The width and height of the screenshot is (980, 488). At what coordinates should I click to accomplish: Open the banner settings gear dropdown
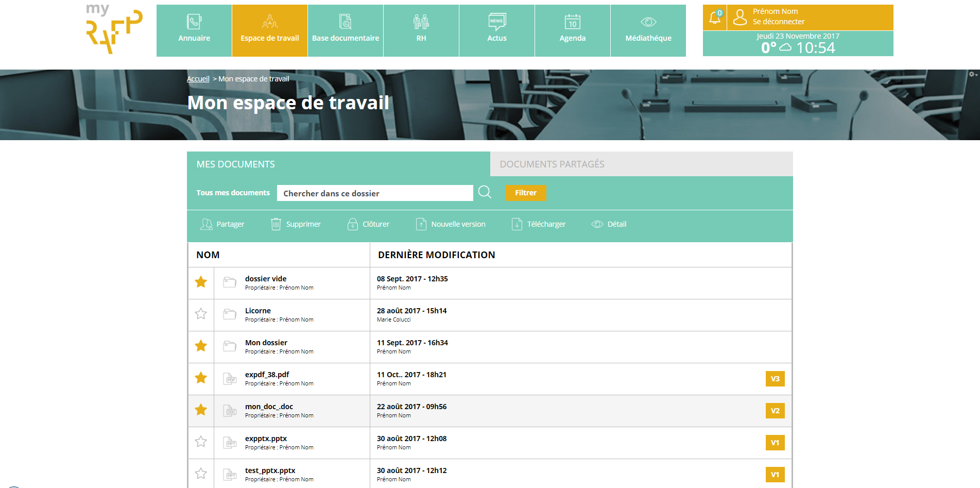coord(973,74)
